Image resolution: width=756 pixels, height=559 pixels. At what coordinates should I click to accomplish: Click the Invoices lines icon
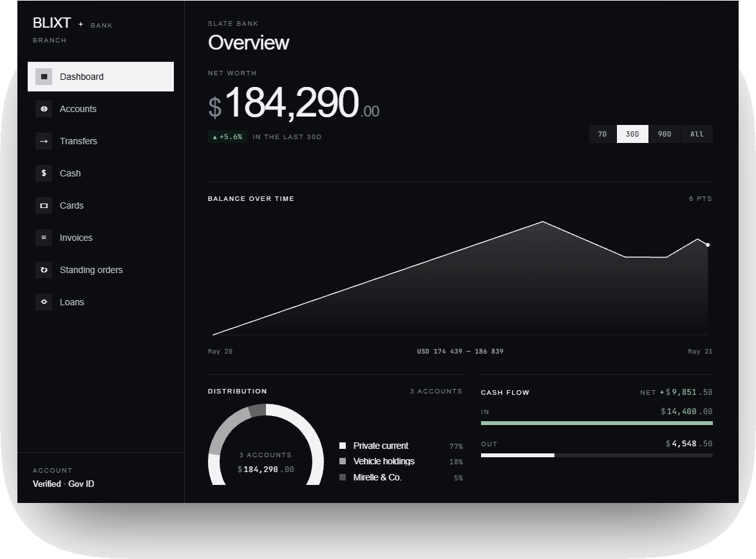click(x=44, y=238)
